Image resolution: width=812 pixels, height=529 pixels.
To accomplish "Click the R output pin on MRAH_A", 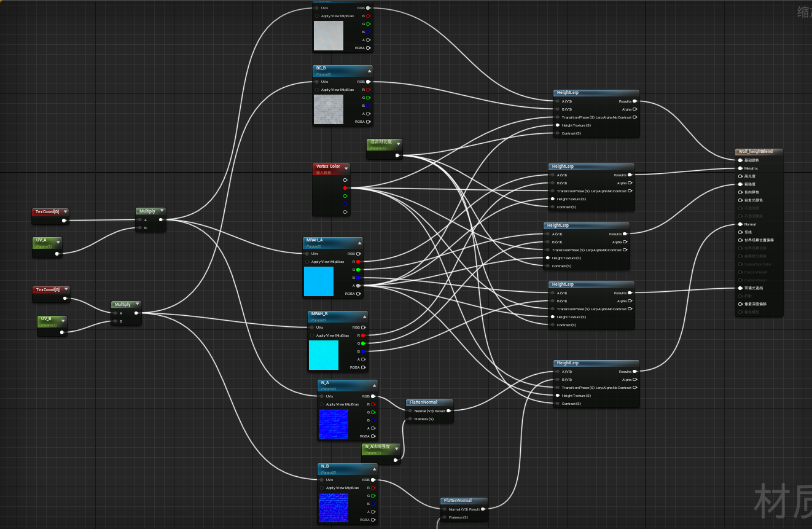I will 358,262.
